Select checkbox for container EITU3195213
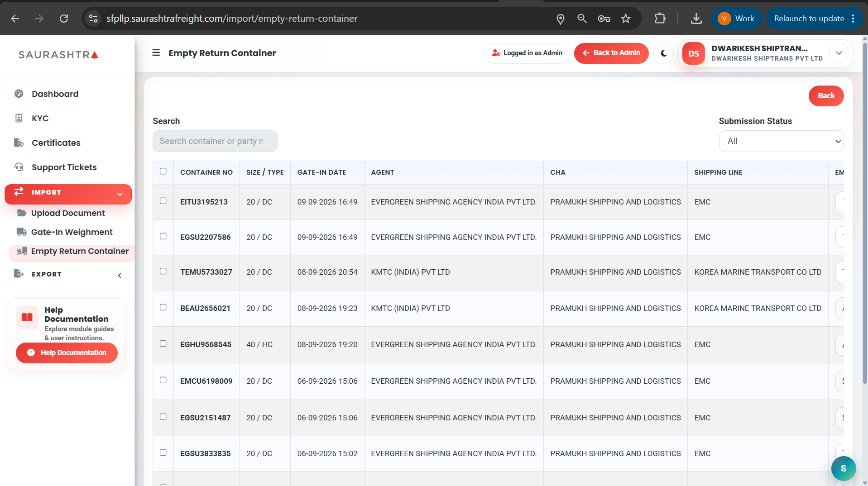 163,201
